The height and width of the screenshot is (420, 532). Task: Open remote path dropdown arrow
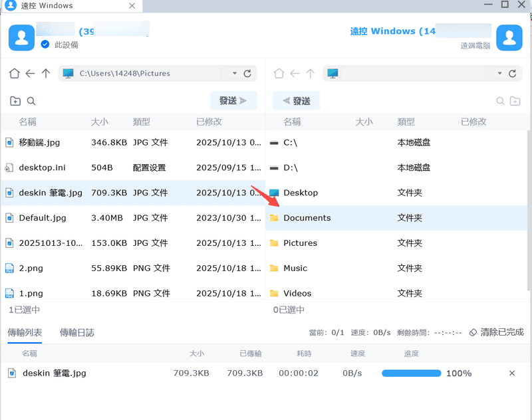tap(499, 73)
